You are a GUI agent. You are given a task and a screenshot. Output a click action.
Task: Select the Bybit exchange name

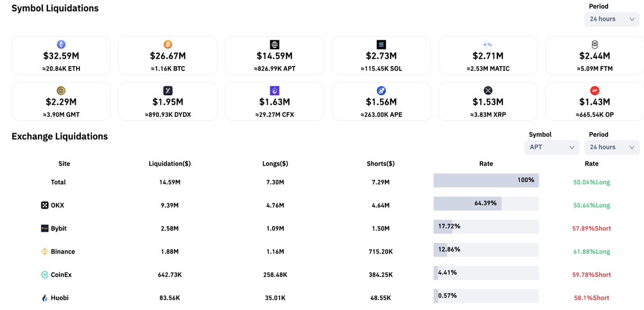[59, 228]
